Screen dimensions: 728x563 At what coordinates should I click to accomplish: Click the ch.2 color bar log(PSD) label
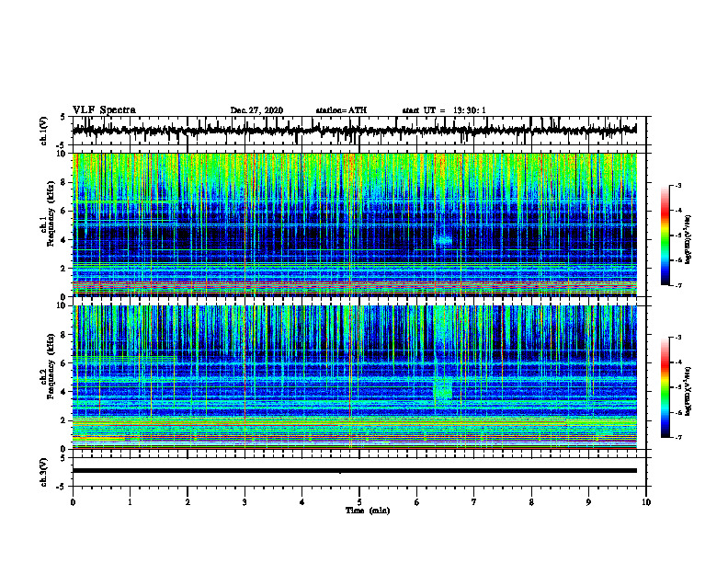pyautogui.click(x=688, y=391)
